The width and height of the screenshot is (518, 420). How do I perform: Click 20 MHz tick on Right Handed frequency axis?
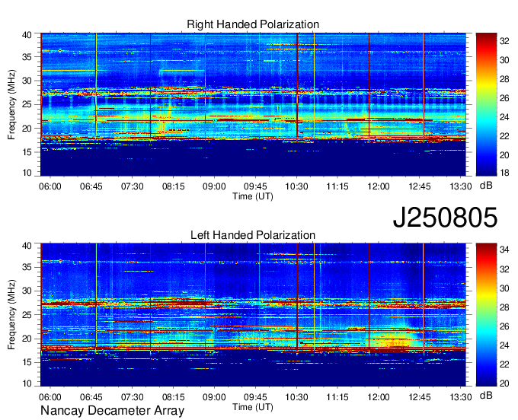click(x=27, y=129)
